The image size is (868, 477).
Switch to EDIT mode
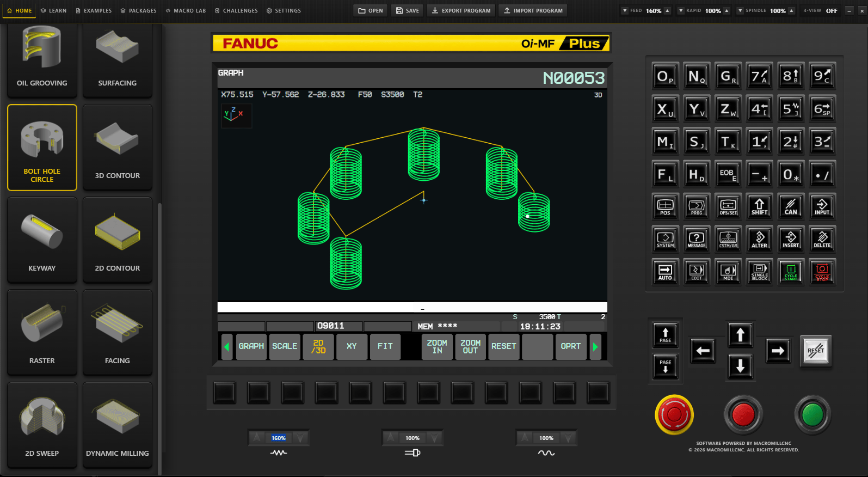(697, 271)
